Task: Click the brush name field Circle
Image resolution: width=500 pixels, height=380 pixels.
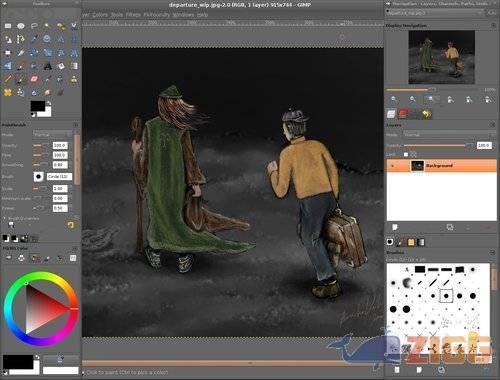Action: (x=59, y=177)
